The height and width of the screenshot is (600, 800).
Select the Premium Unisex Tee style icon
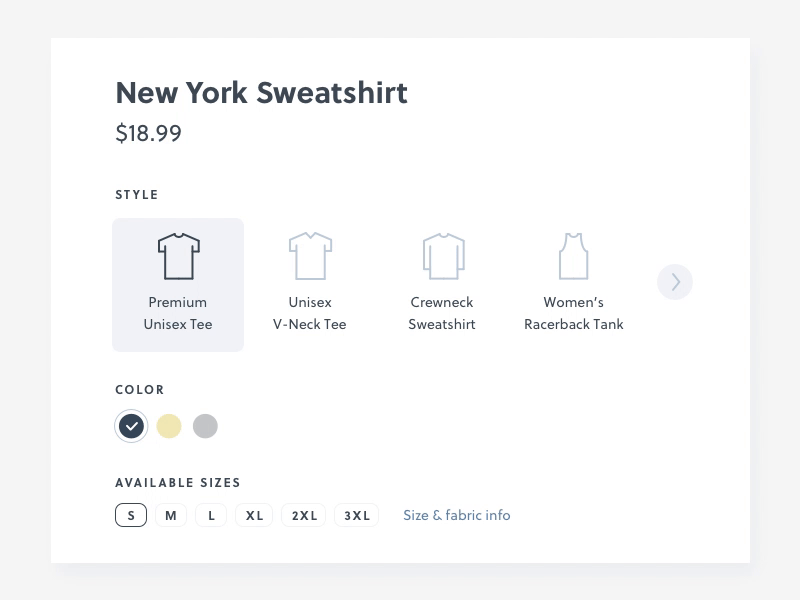point(178,285)
